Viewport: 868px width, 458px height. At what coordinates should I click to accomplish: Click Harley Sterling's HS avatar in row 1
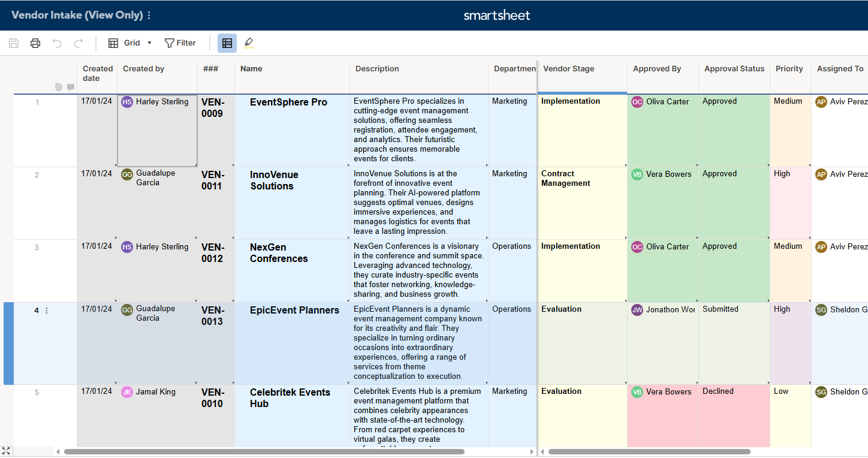127,102
